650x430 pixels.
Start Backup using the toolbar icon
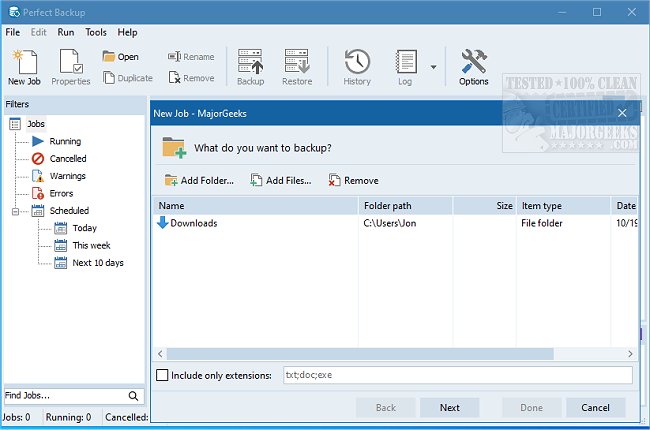click(x=250, y=67)
